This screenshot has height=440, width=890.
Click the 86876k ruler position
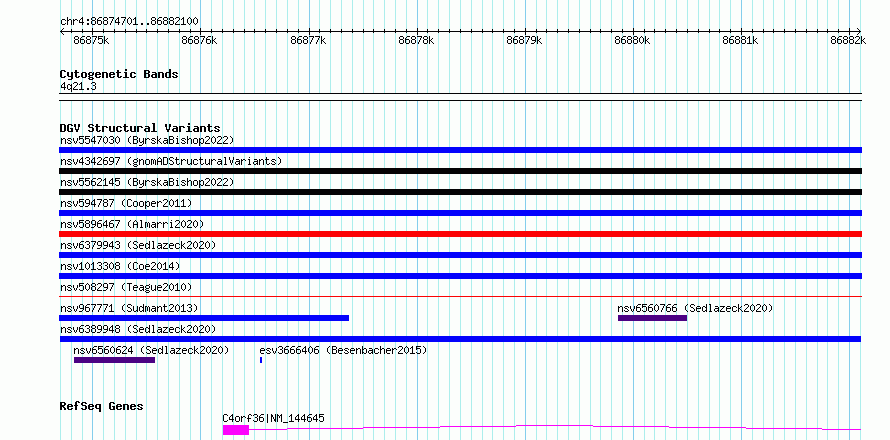click(x=199, y=40)
